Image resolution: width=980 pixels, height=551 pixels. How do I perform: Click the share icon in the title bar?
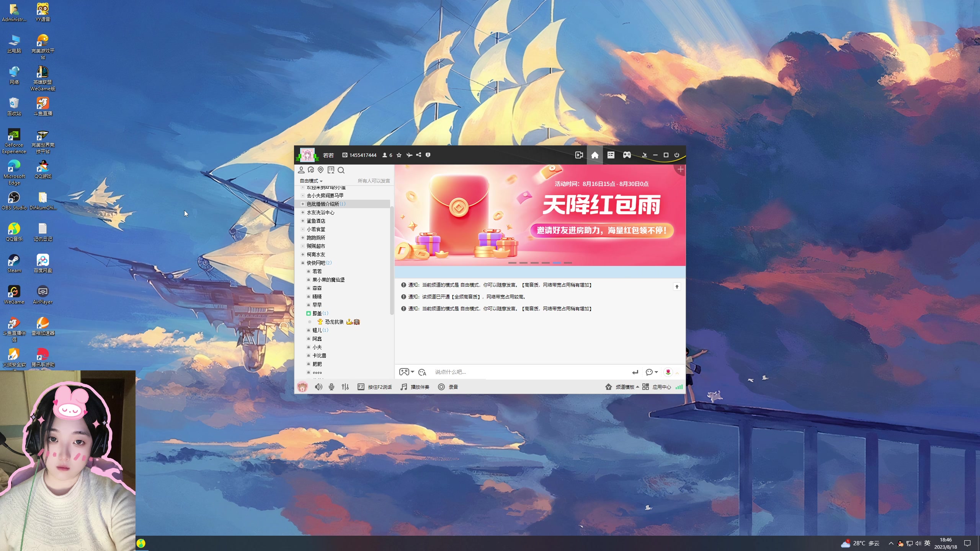click(418, 155)
